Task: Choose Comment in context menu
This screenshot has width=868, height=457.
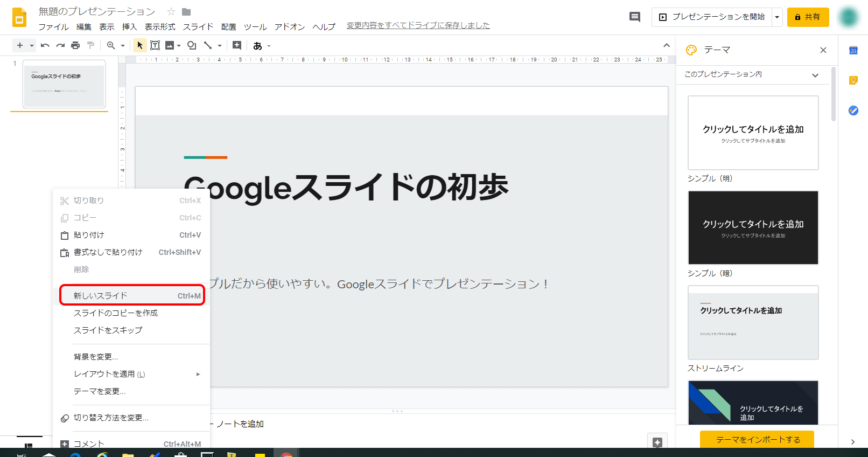Action: (131, 444)
